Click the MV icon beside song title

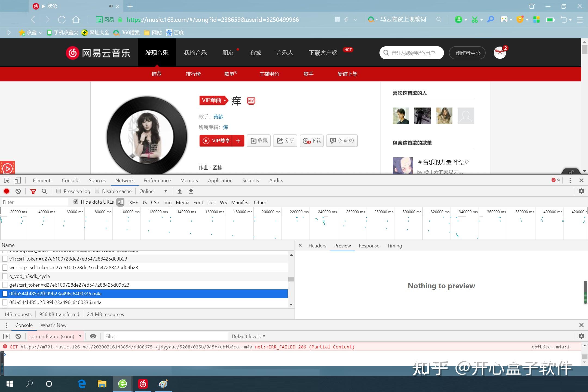click(x=251, y=101)
